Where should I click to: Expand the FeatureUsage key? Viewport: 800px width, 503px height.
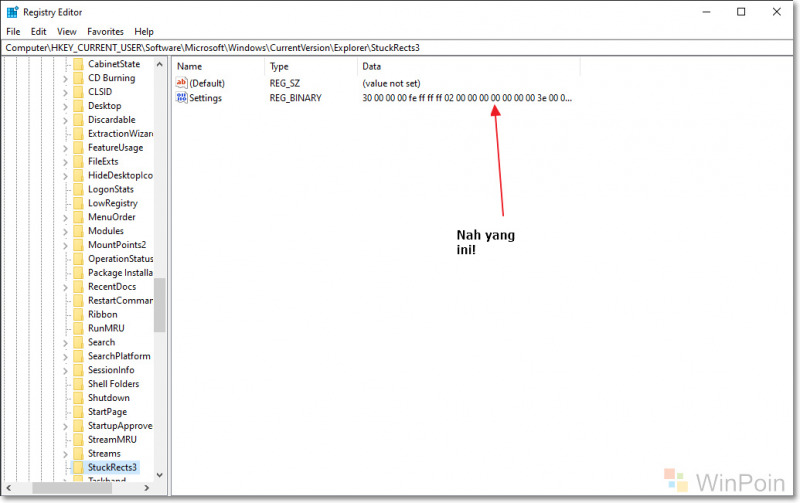(65, 148)
